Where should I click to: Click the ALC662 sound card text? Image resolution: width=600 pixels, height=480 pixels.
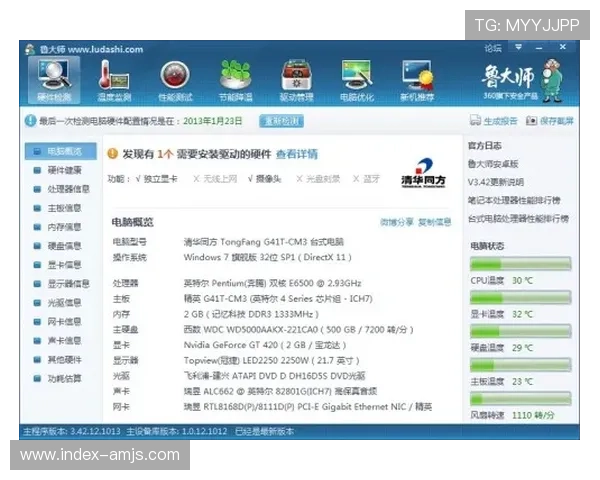(280, 391)
